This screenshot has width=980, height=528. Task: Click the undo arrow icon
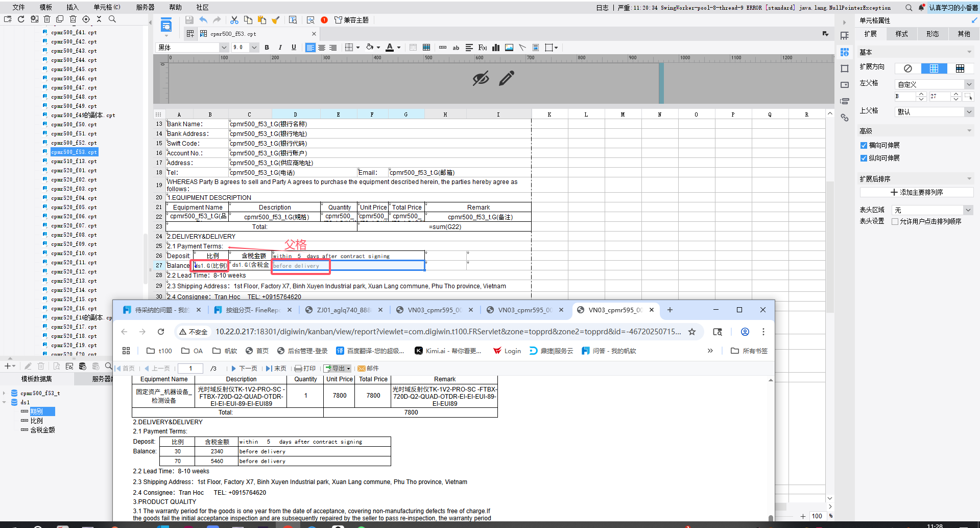(x=203, y=20)
